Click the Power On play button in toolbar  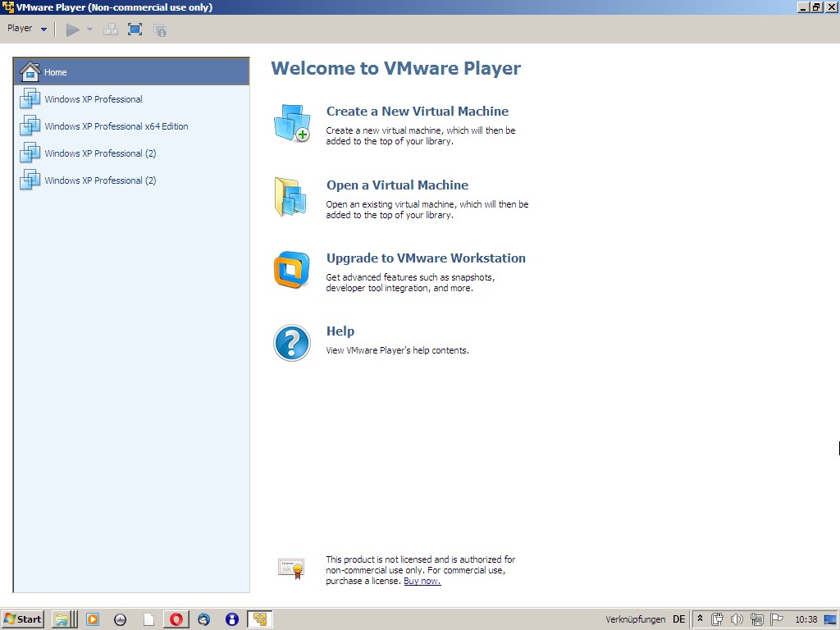[73, 30]
